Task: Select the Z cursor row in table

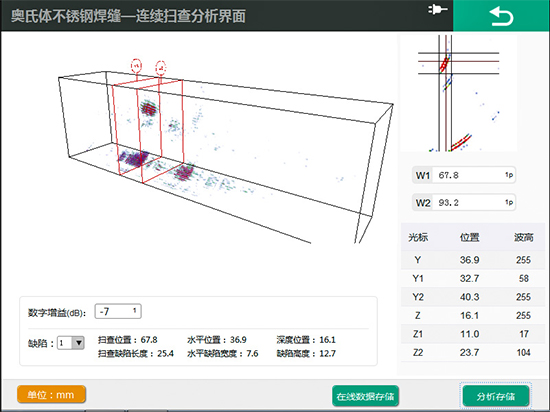Action: 473,315
